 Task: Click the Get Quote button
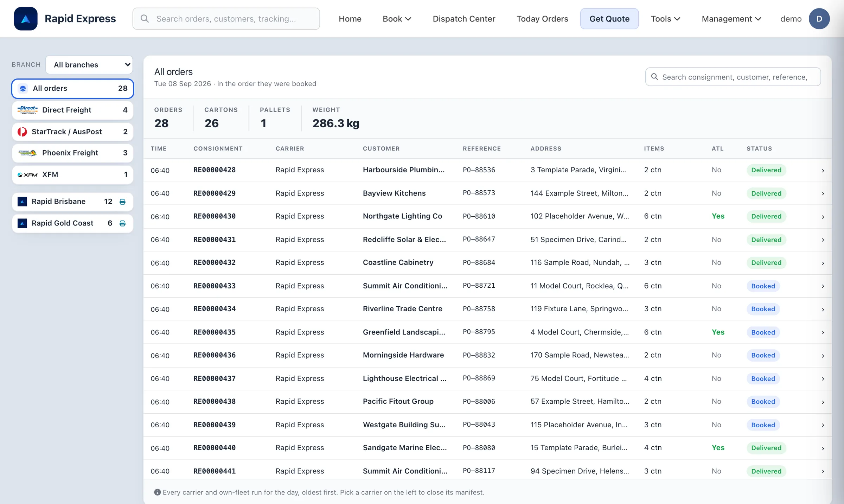609,19
